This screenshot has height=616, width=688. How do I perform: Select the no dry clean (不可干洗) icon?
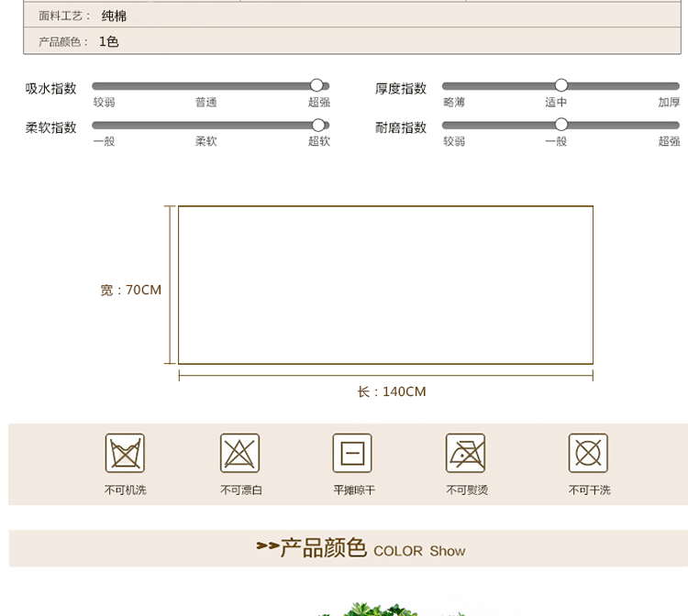click(588, 454)
